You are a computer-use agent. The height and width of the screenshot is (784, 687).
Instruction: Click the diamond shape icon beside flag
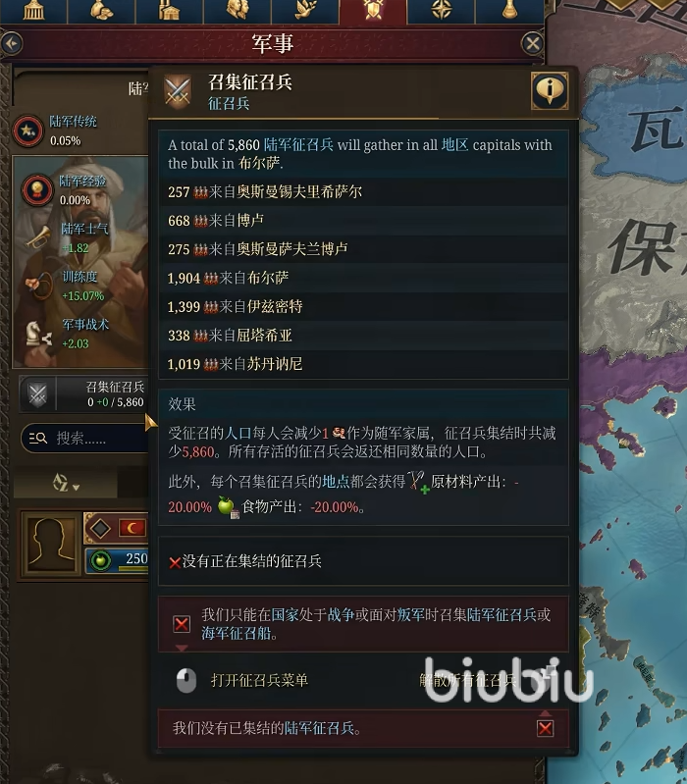[99, 528]
